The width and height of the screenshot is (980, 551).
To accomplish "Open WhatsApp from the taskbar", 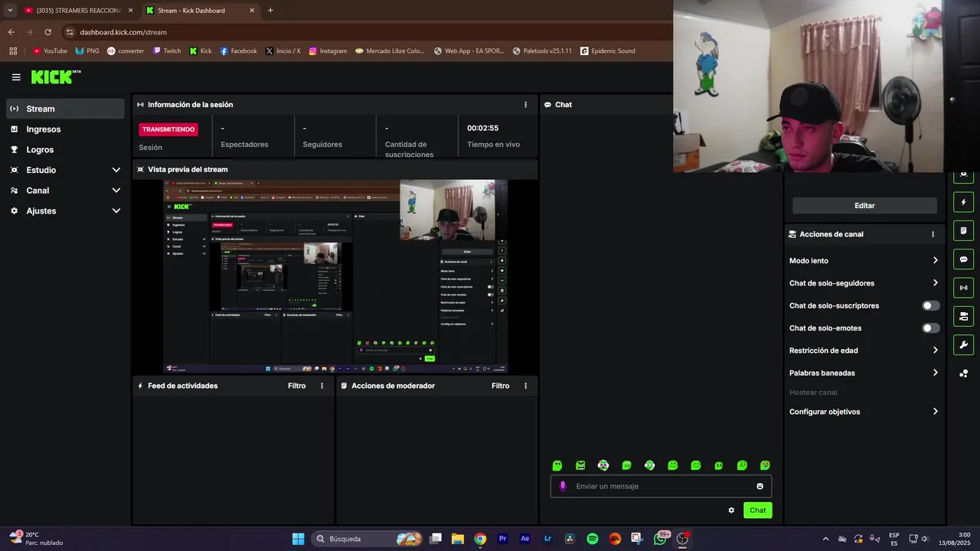I will point(660,539).
